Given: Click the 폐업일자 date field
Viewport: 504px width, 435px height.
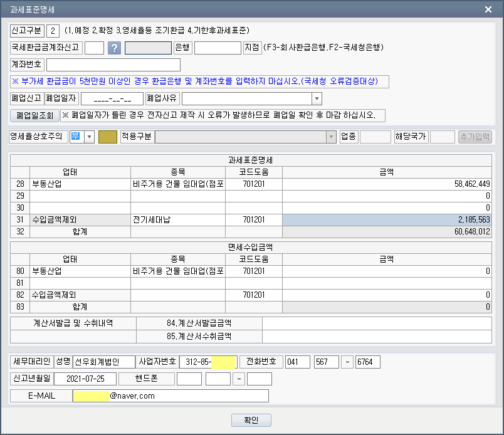Looking at the screenshot, I should (x=112, y=99).
